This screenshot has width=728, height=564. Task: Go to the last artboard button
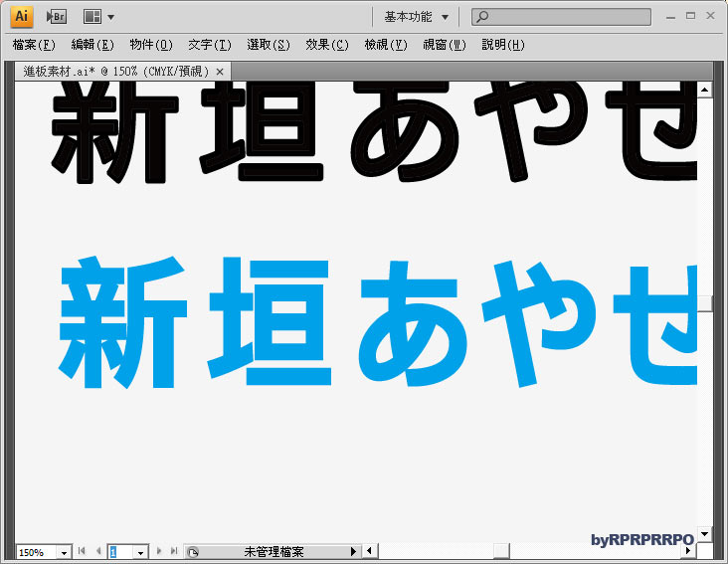click(174, 551)
